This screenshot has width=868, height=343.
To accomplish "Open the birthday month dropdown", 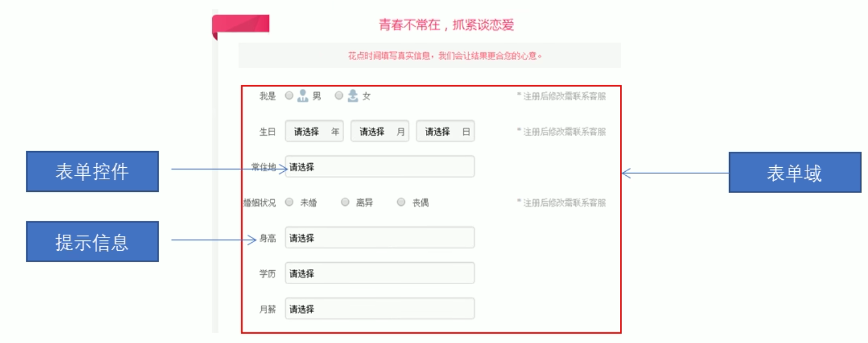I will click(x=380, y=131).
